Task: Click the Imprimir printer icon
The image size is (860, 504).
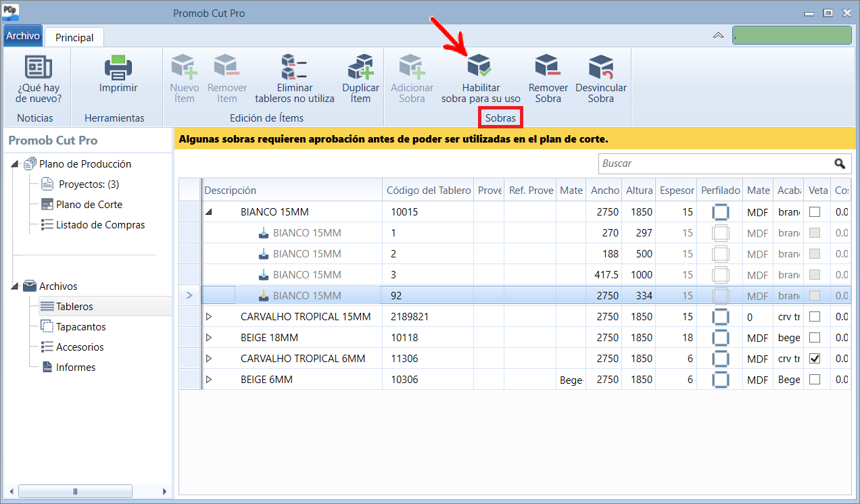Action: point(118,67)
